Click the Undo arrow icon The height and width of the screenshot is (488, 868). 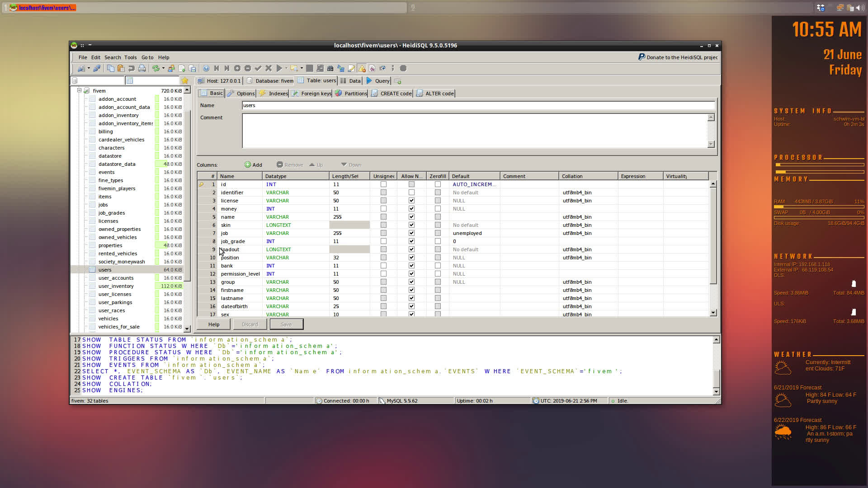pos(131,69)
